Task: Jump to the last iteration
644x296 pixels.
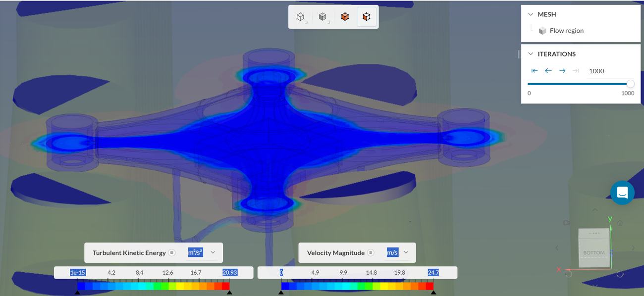Action: (x=576, y=71)
